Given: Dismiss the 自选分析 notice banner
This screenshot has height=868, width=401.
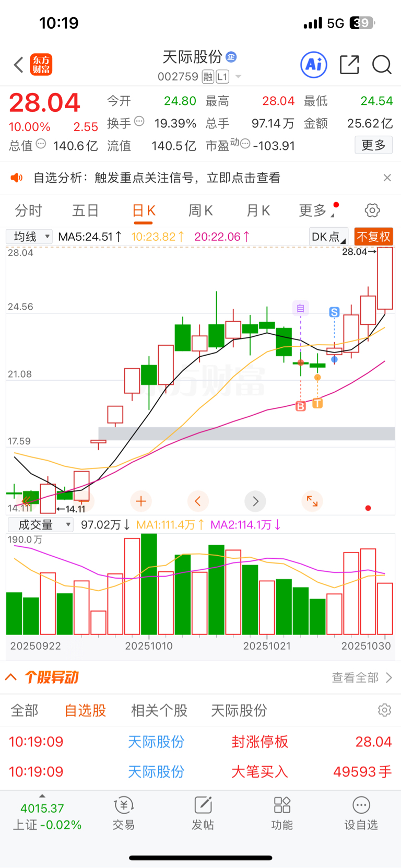Looking at the screenshot, I should coord(387,178).
